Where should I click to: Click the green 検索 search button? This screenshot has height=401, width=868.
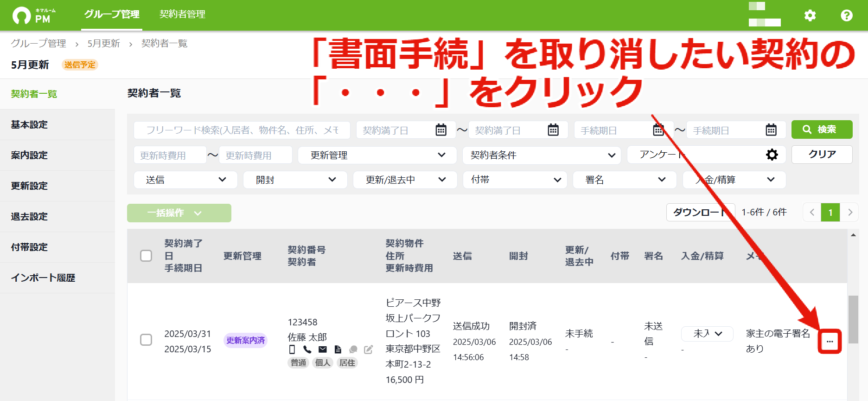pos(822,129)
